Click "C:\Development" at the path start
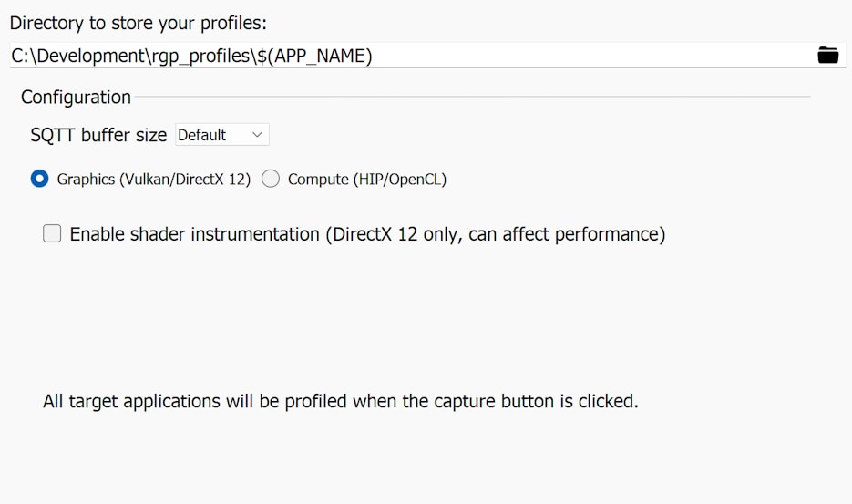The width and height of the screenshot is (852, 504). tap(77, 56)
